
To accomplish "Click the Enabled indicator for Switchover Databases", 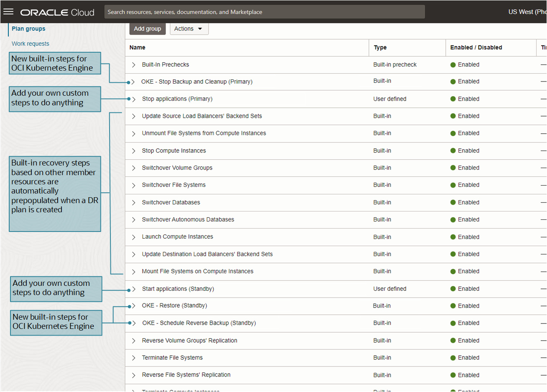I will 454,202.
